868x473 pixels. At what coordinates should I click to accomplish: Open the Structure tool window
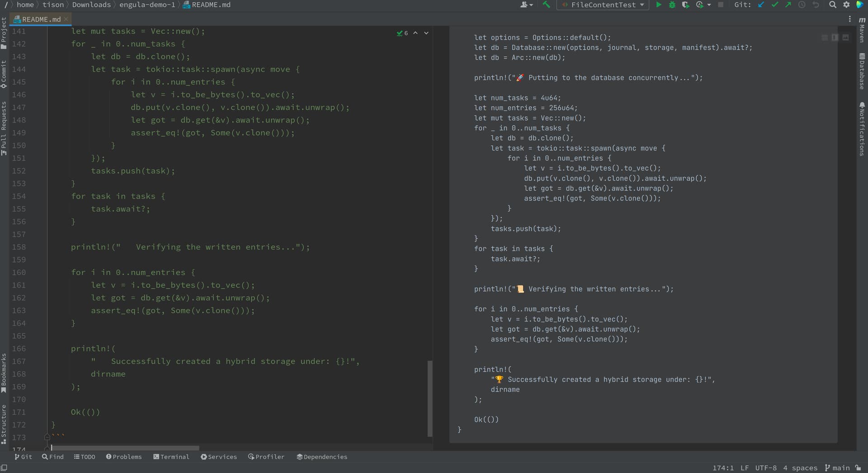pos(4,424)
